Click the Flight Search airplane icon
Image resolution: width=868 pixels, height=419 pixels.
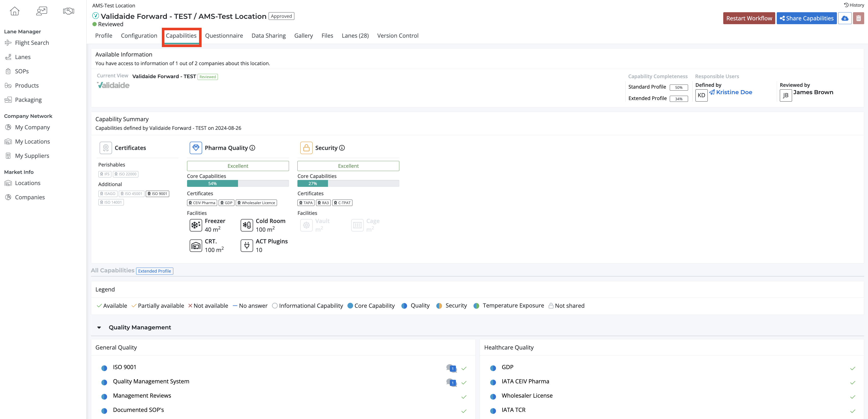(8, 43)
